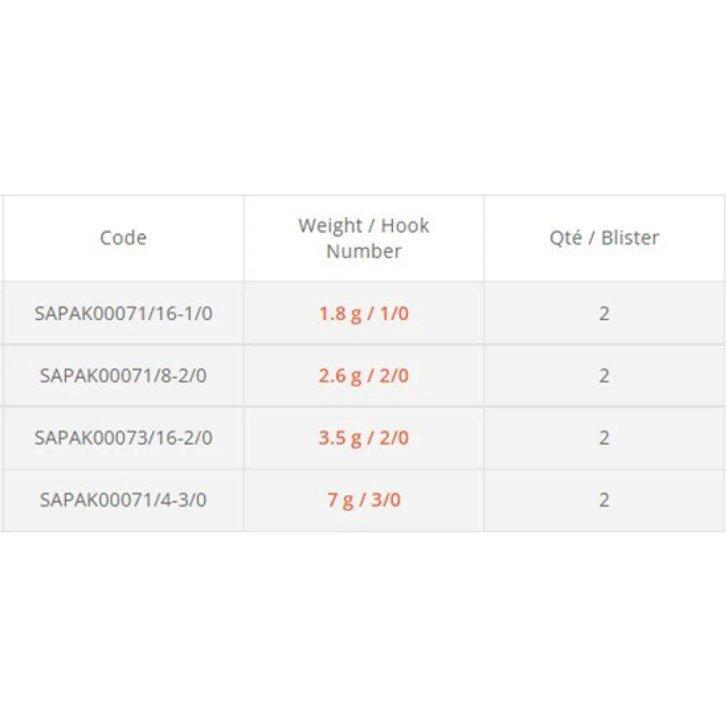
Task: Open the SAPAK00073/16-2/0 code entry
Action: tap(123, 438)
